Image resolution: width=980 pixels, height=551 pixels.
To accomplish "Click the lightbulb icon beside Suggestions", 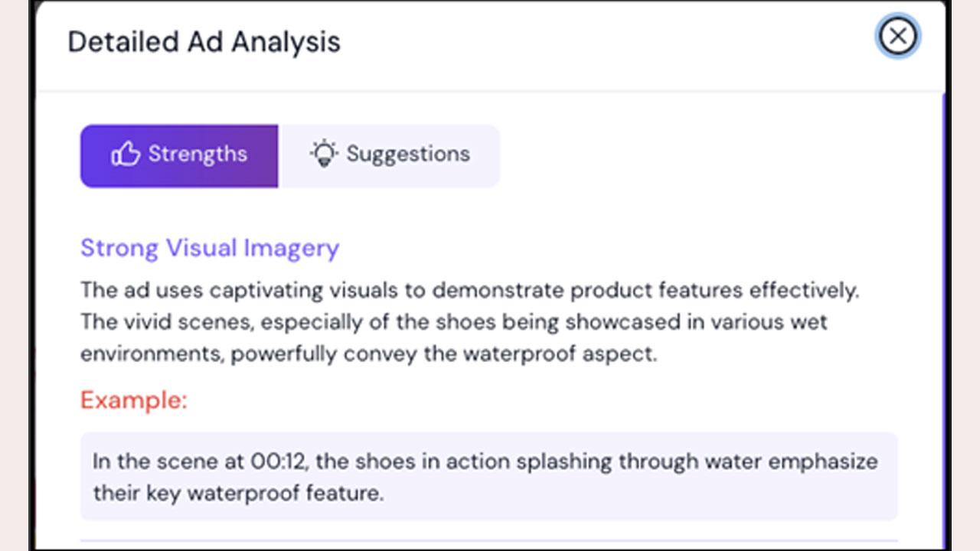I will (x=324, y=154).
